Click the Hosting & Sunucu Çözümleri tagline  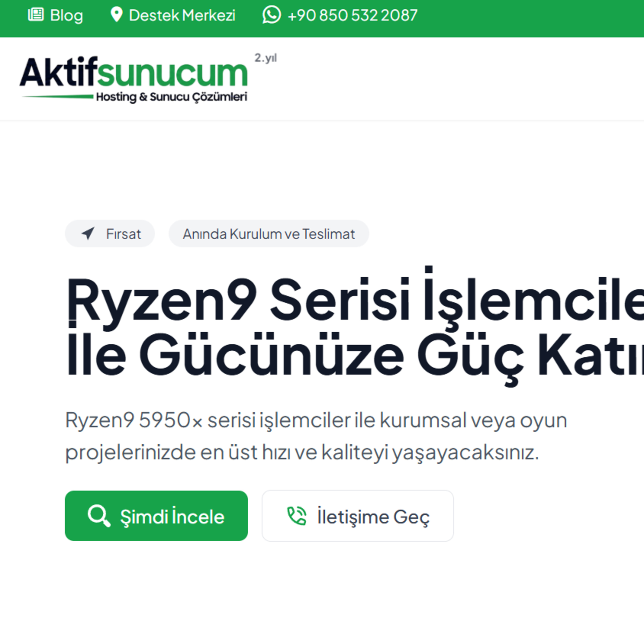click(x=172, y=97)
